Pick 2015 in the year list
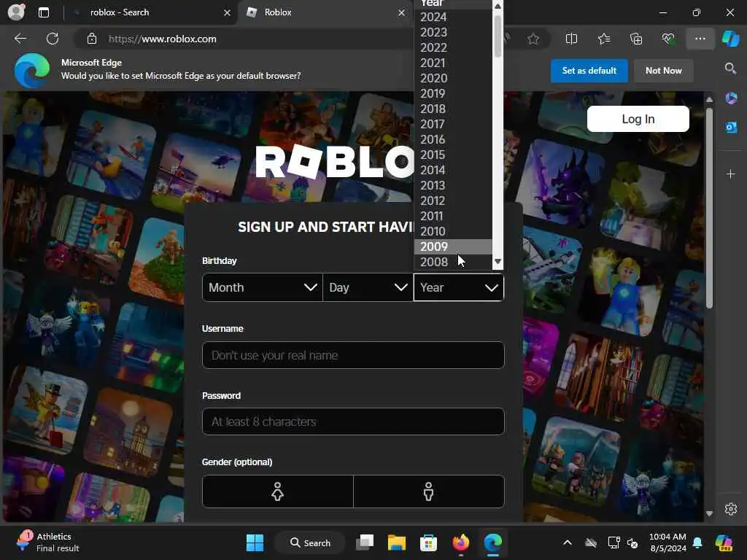 click(453, 155)
